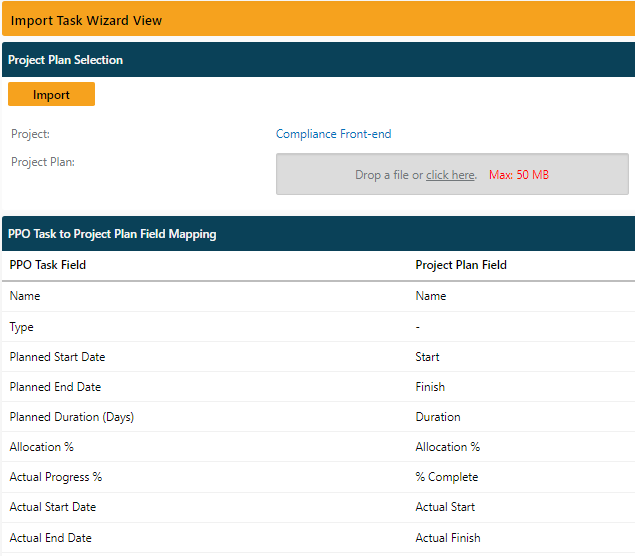Click the Import Task Wizard View title

tap(86, 20)
